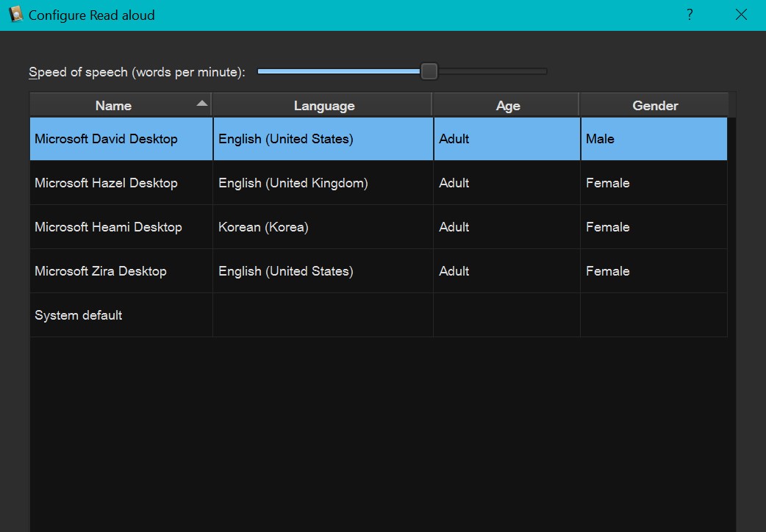The image size is (766, 532).
Task: Close the Configure Read aloud dialog
Action: [x=741, y=15]
